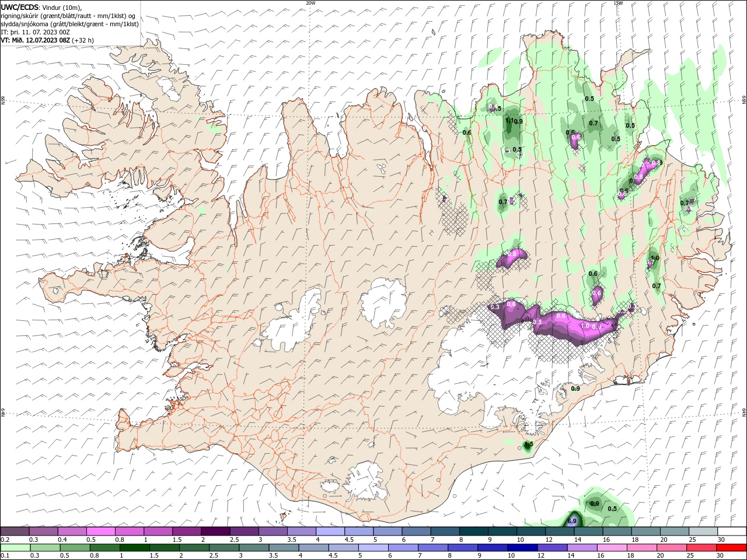Click the 15W longitude label at top
Screen dimensions: 747x560
point(618,2)
